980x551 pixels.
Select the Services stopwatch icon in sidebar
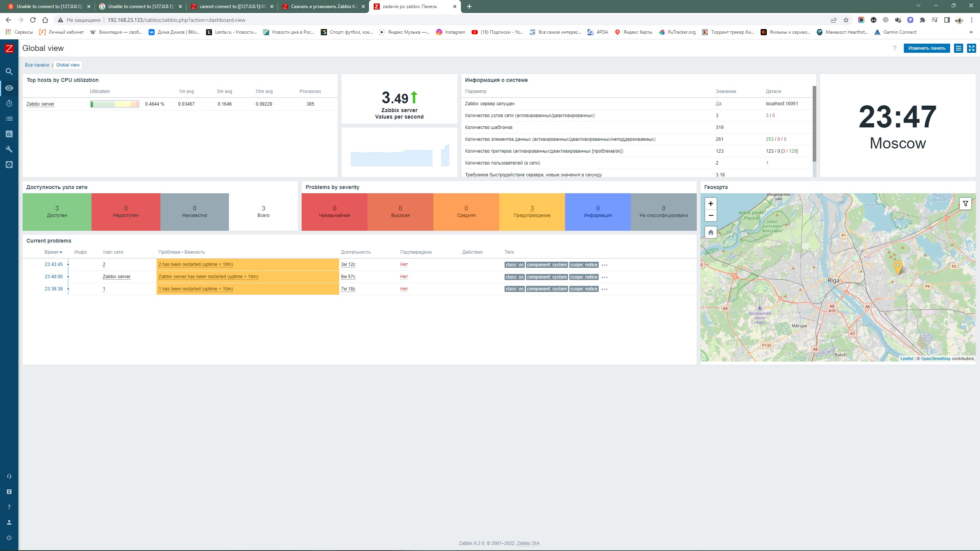9,103
